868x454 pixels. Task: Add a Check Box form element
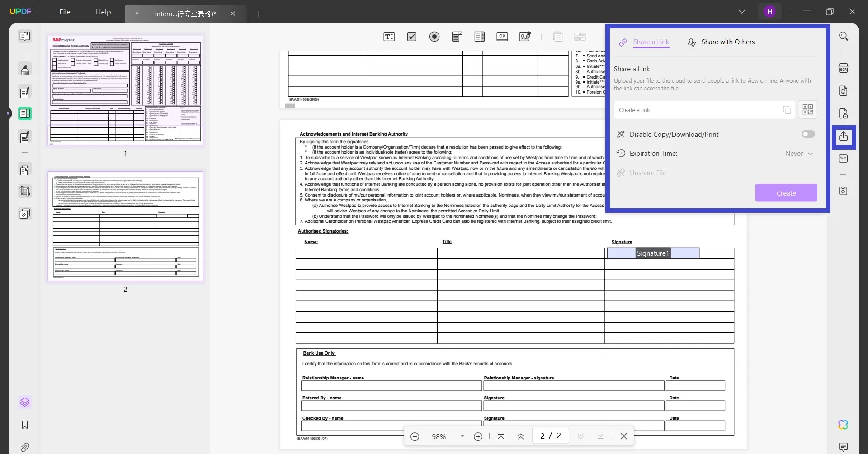412,37
